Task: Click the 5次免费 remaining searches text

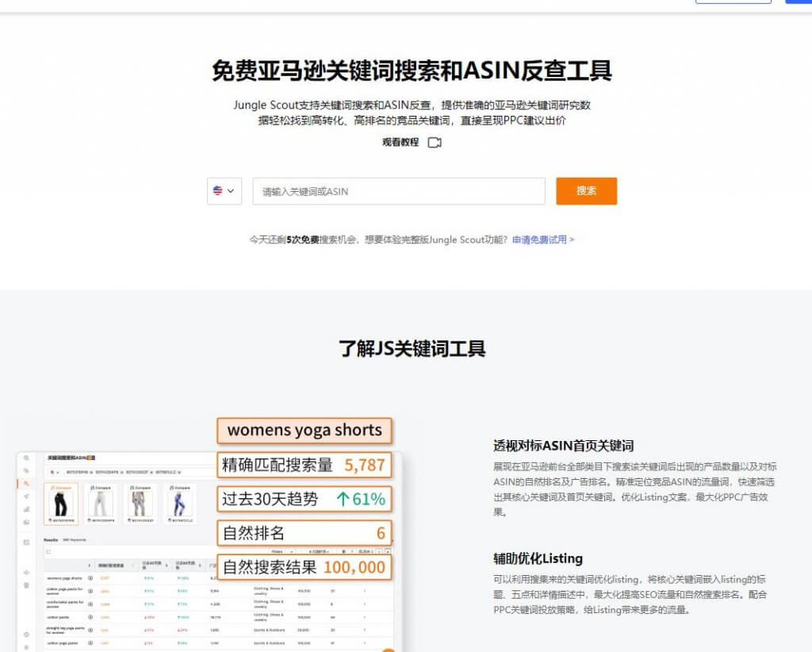Action: 303,240
